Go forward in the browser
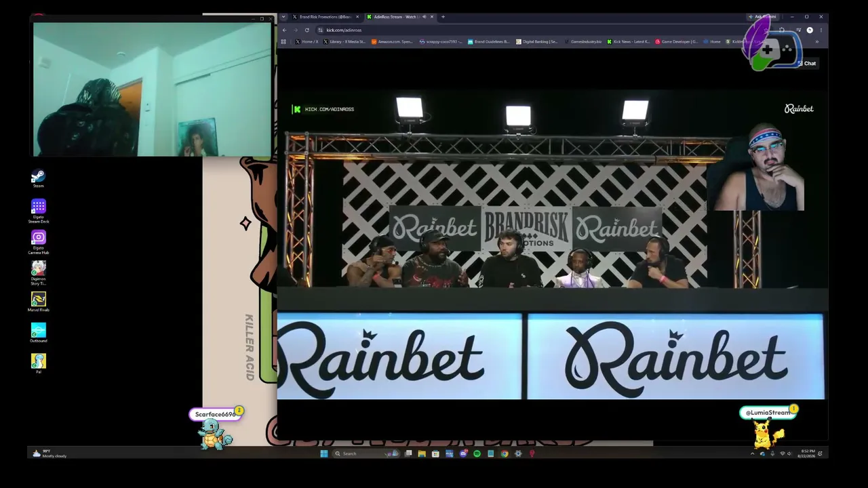The height and width of the screenshot is (488, 868). pyautogui.click(x=295, y=30)
